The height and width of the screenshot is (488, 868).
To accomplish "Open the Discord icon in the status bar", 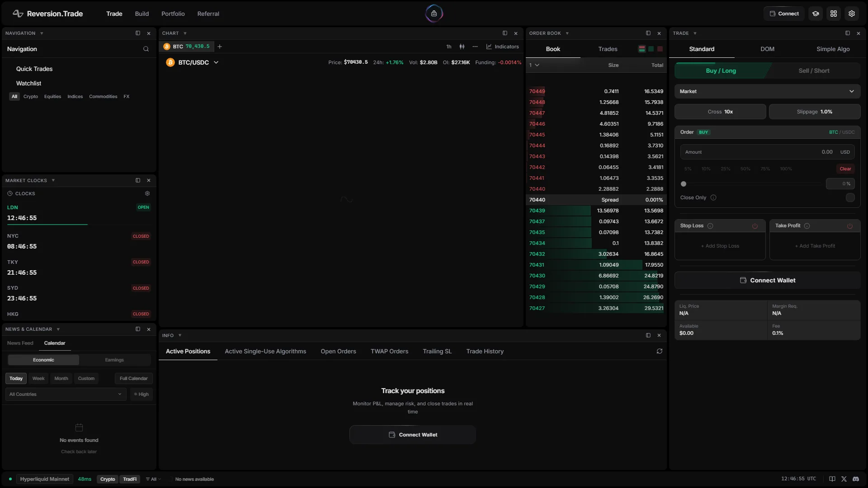I will (x=856, y=479).
